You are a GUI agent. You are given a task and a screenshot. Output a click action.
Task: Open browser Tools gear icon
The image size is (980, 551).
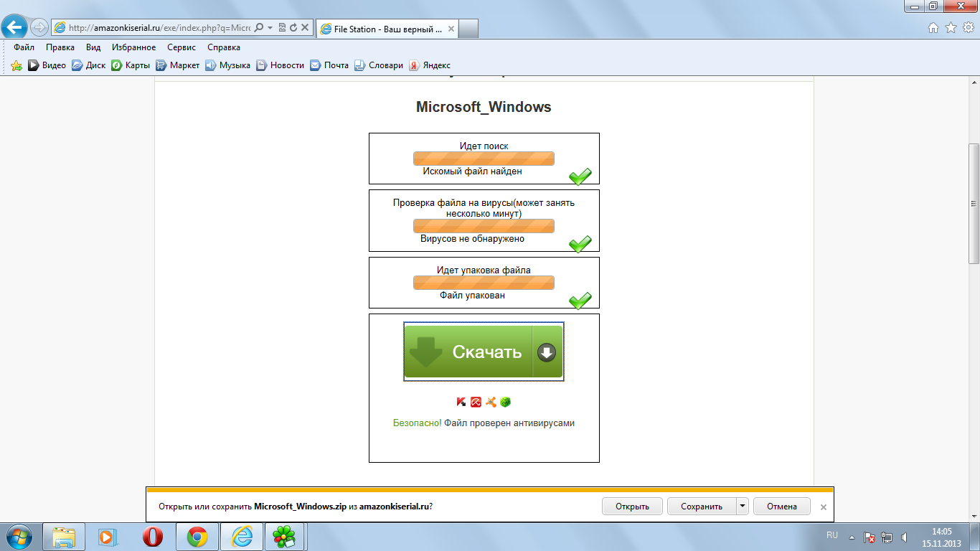pyautogui.click(x=969, y=28)
